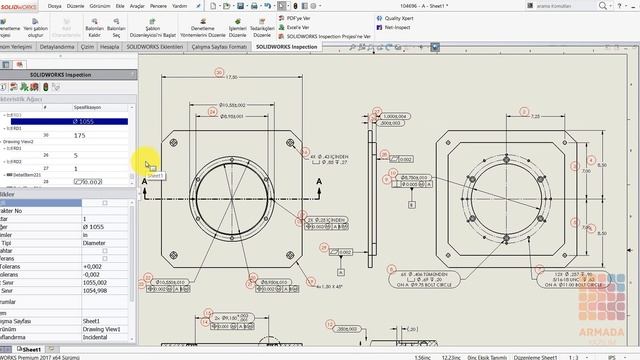Open dropdown arrow next to Select tool

(x=289, y=6)
